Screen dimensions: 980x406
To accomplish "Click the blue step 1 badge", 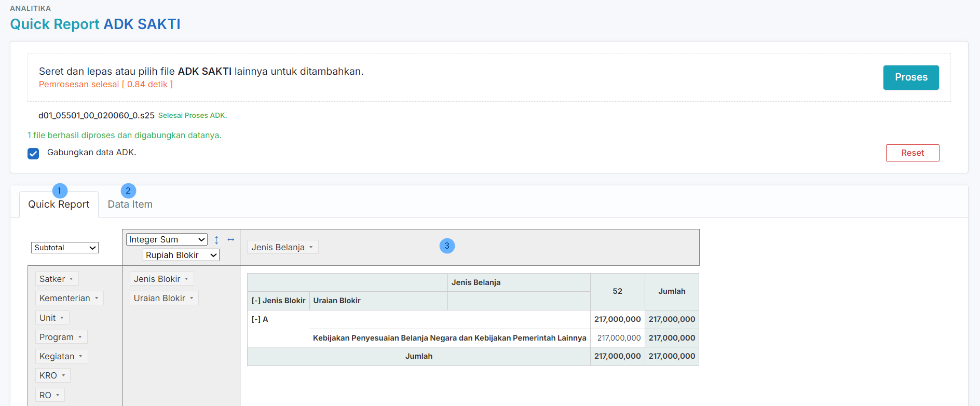I will tap(60, 191).
